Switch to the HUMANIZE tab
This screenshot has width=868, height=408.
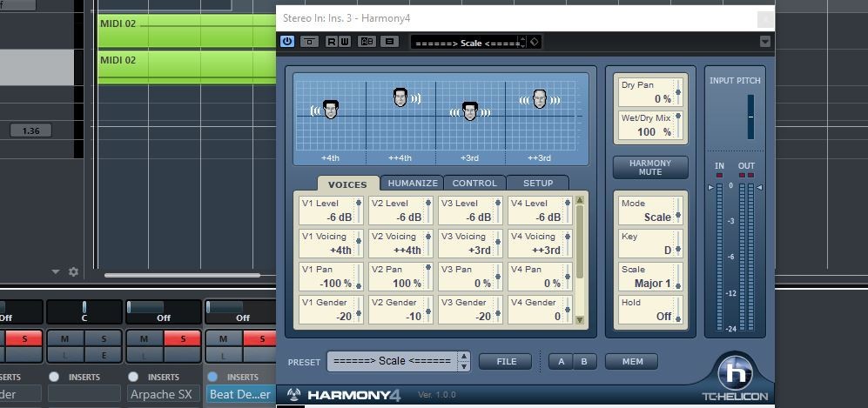[412, 183]
